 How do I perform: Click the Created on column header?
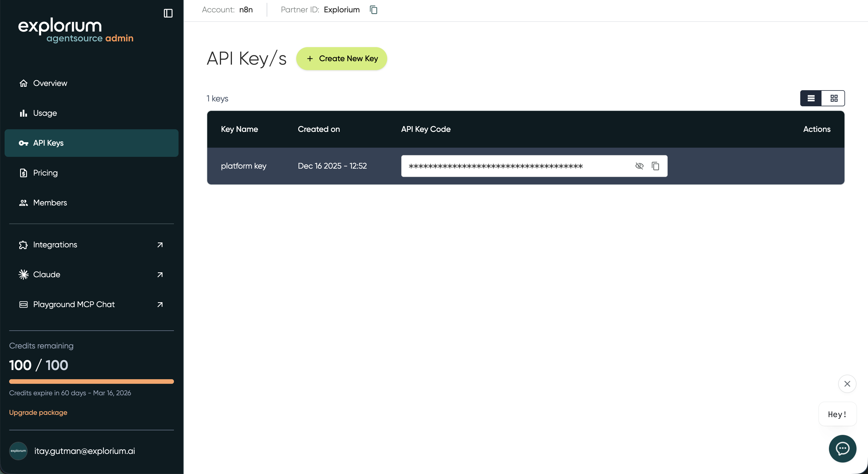(x=319, y=129)
